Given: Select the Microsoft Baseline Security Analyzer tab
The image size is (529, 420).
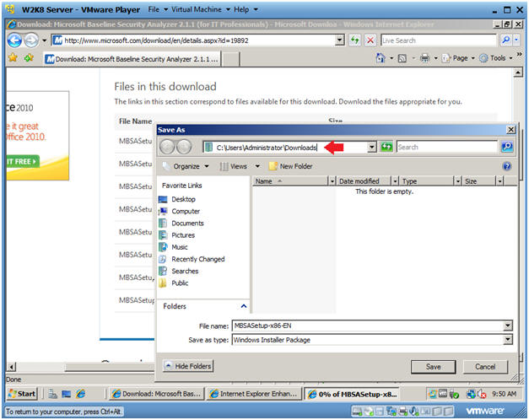Looking at the screenshot, I should point(132,59).
